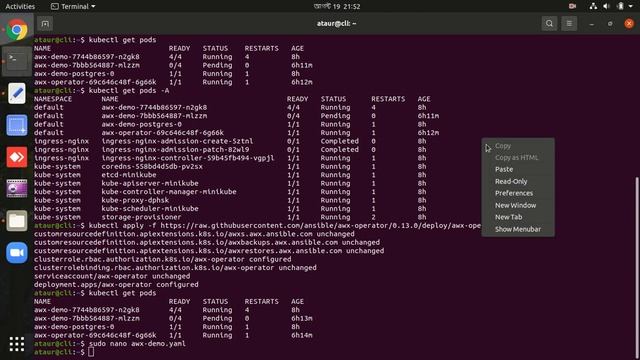Click 'deployment.apps/awx-operator configured' line

click(x=116, y=284)
